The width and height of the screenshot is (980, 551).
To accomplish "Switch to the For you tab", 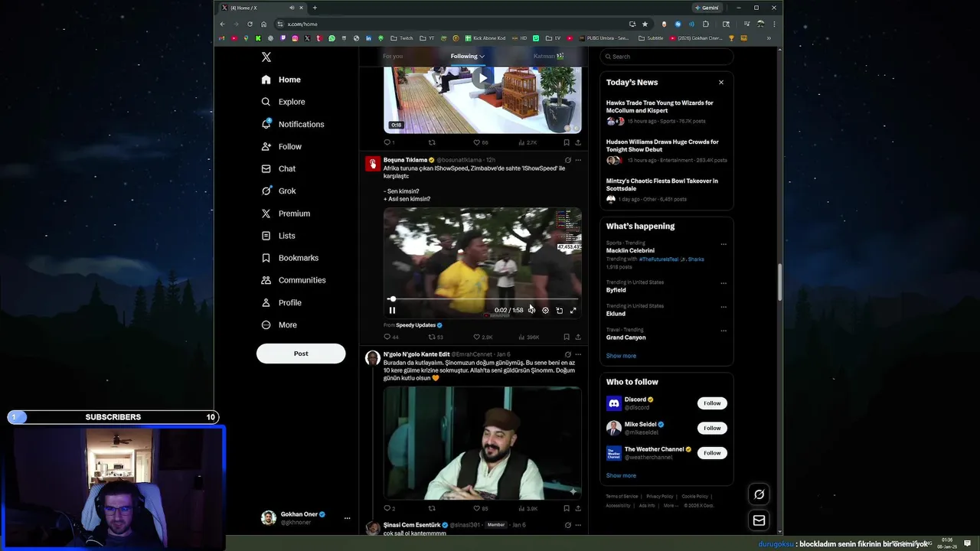I will pyautogui.click(x=393, y=56).
